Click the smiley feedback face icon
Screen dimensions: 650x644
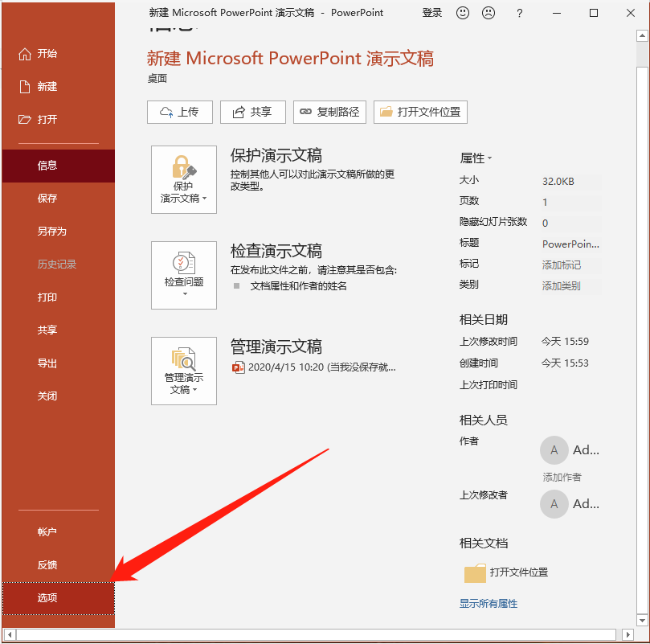coord(463,13)
